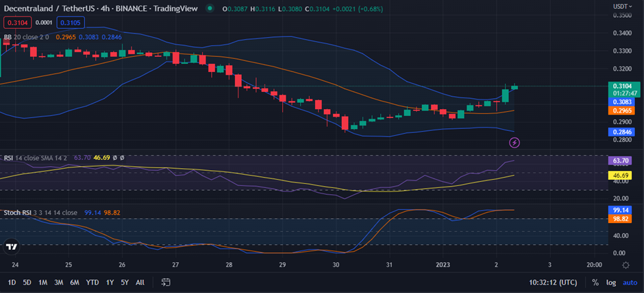Click the close value C0.3104 in header
644x293 pixels.
point(317,8)
